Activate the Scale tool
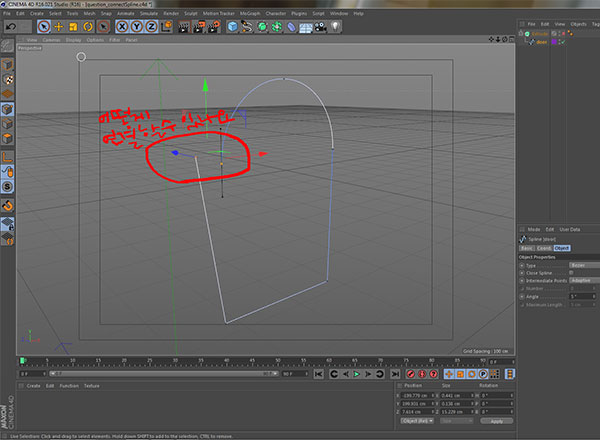The image size is (600, 440). pyautogui.click(x=73, y=26)
